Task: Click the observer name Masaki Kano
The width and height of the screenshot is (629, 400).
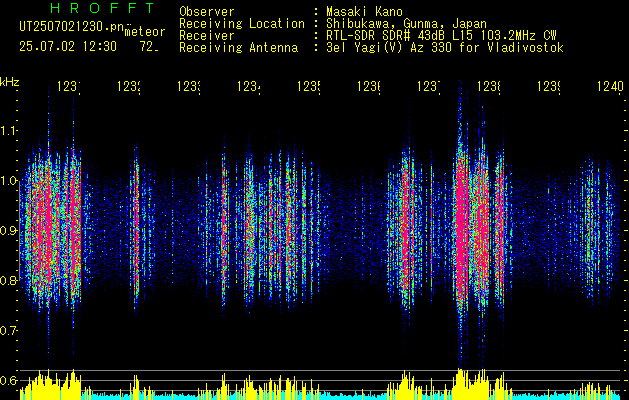Action: pos(364,12)
